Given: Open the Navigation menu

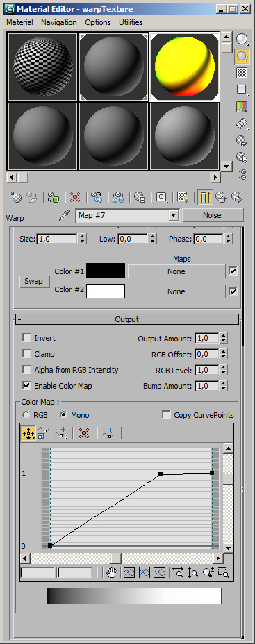Looking at the screenshot, I should click(59, 23).
